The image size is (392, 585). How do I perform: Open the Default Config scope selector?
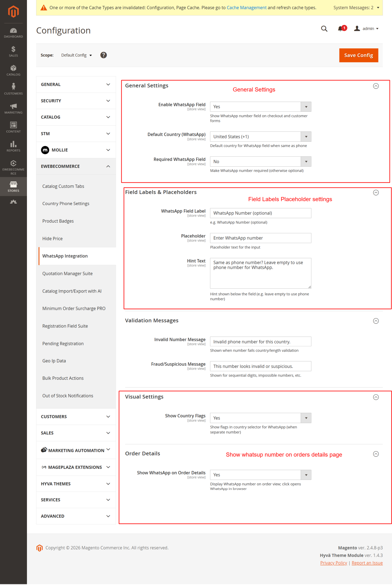point(77,55)
